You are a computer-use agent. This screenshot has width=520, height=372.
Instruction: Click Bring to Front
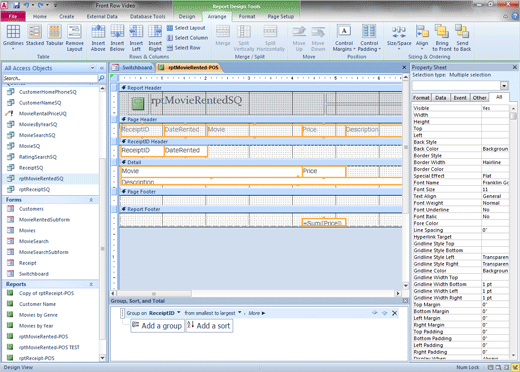pyautogui.click(x=442, y=38)
